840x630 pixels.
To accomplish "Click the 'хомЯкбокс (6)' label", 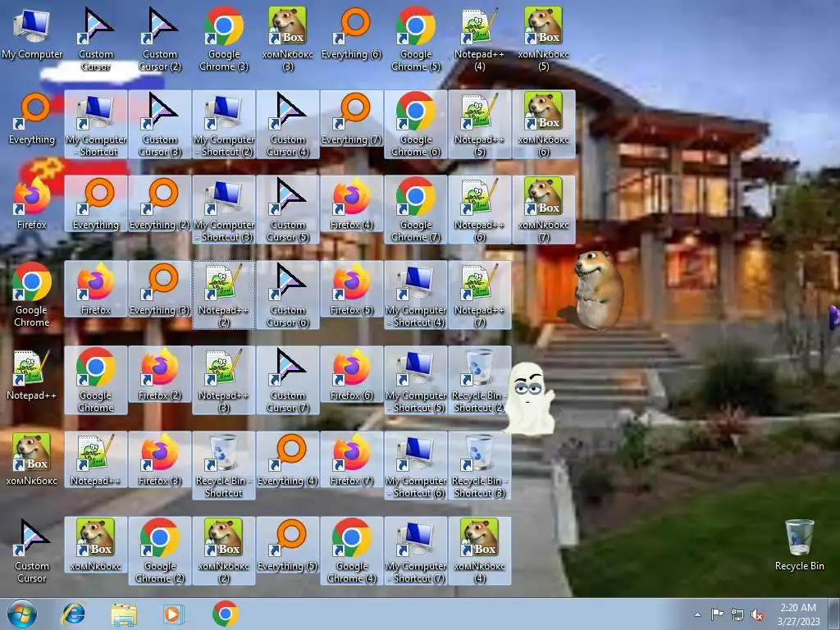I will (x=544, y=146).
